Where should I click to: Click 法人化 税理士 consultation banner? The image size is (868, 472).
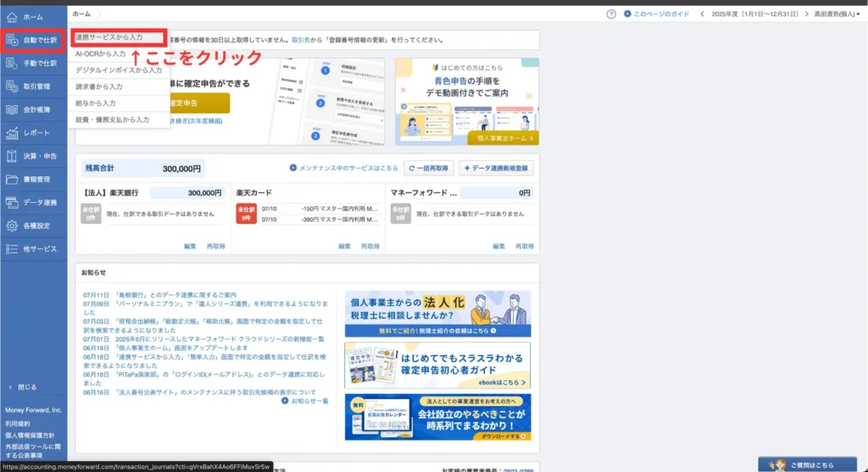(x=437, y=314)
